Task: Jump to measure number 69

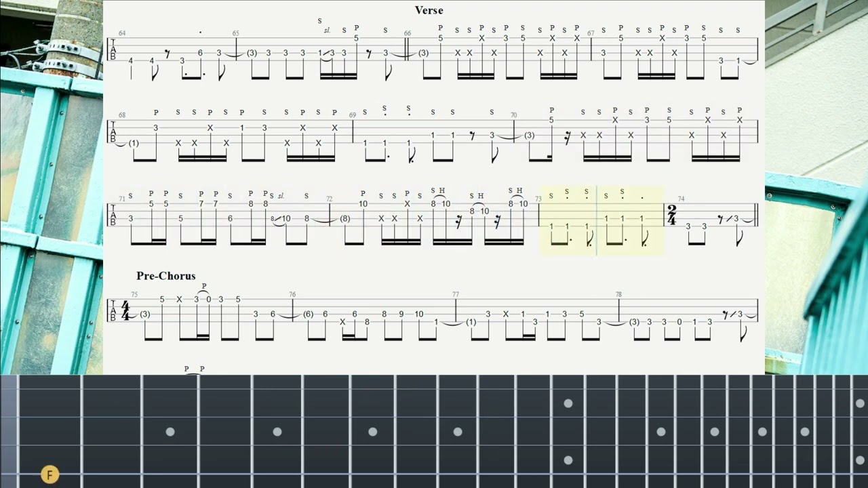Action: (x=353, y=115)
